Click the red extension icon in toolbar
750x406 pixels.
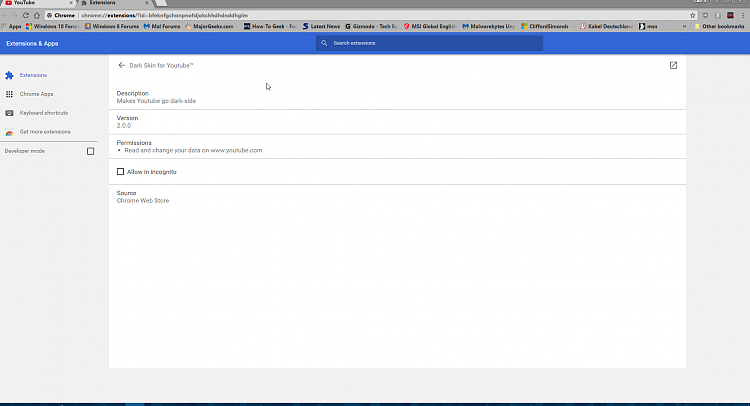pyautogui.click(x=730, y=15)
